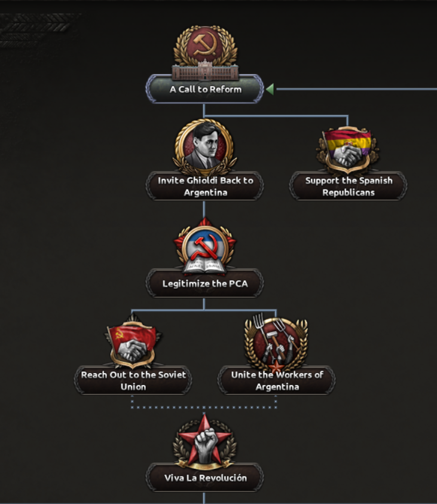437x504 pixels.
Task: Click the dotted connector above Viva La Revolución
Action: tap(204, 407)
